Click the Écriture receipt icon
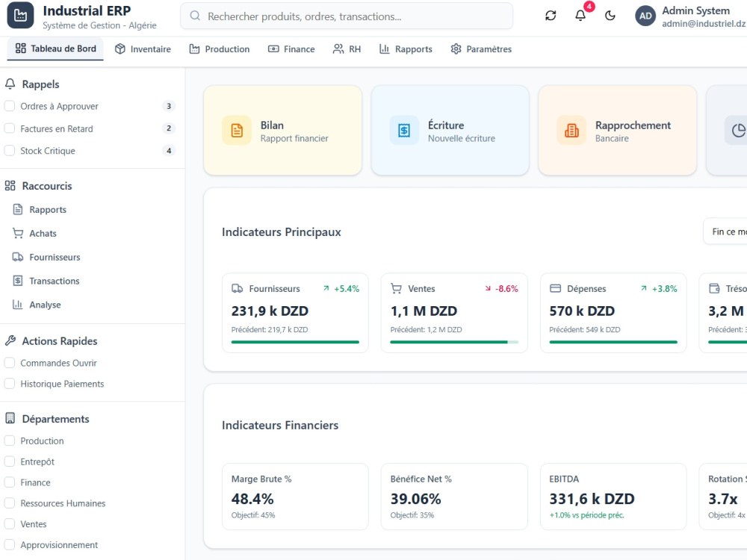This screenshot has width=747, height=560. click(x=404, y=130)
